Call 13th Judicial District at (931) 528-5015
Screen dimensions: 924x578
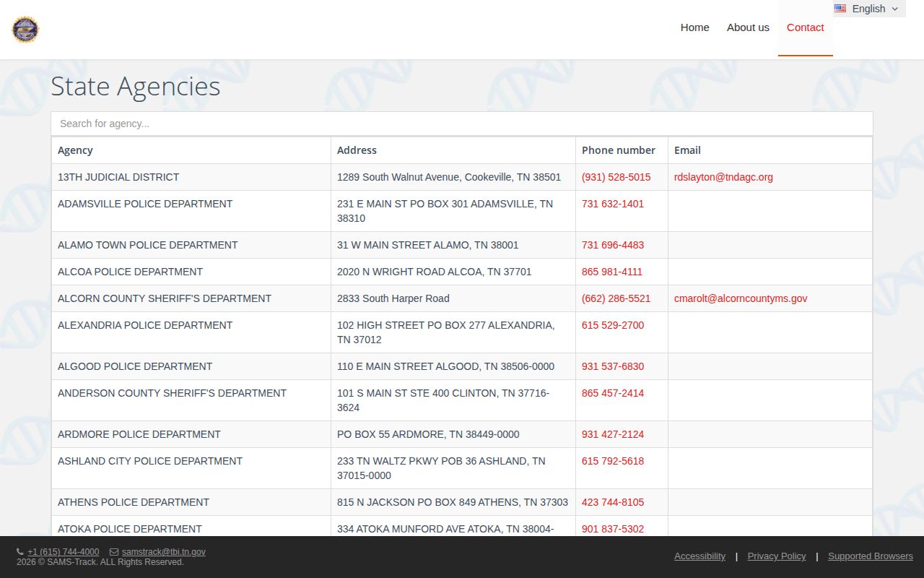(616, 177)
